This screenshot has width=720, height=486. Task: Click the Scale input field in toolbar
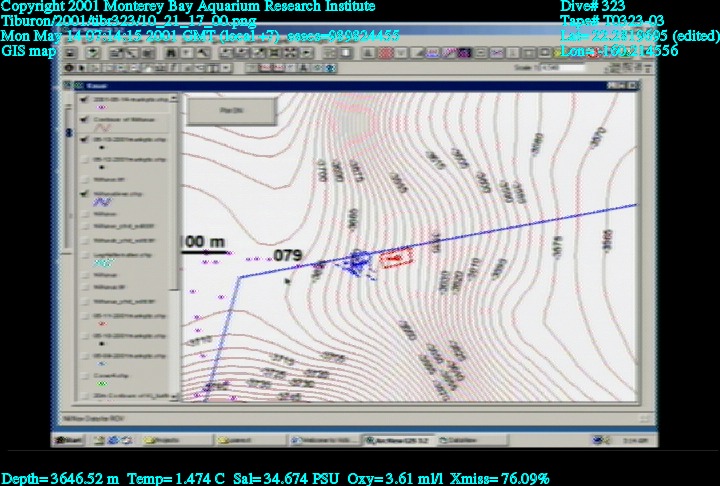click(560, 68)
